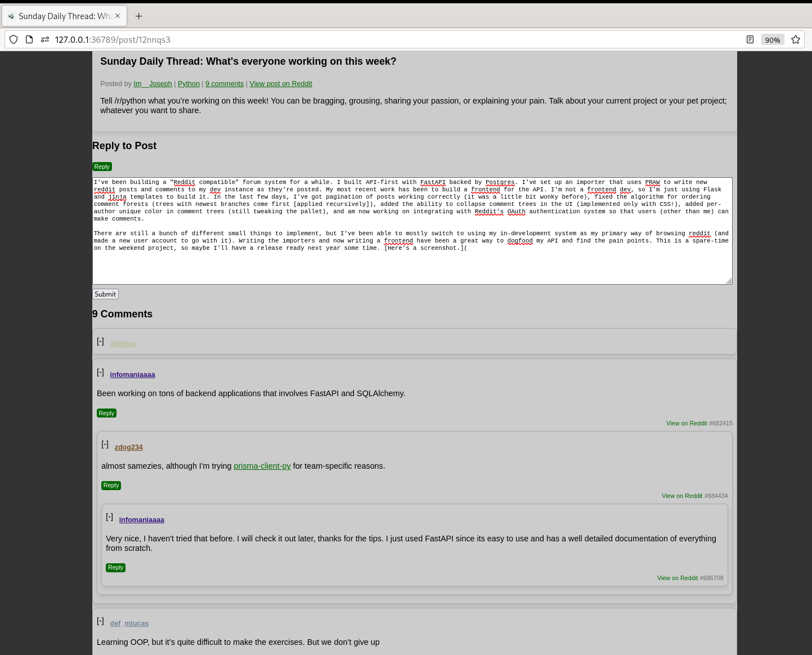This screenshot has width=812, height=655.
Task: Click the tracking protection shield icon
Action: click(14, 39)
